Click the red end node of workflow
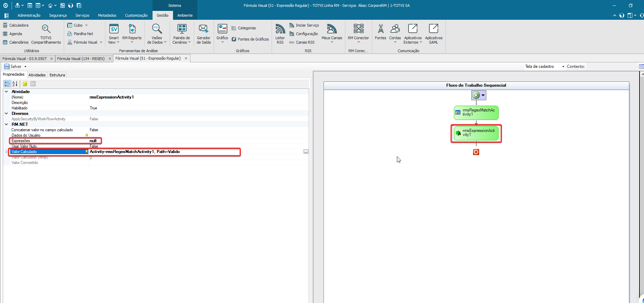The width and height of the screenshot is (644, 303). pyautogui.click(x=476, y=152)
